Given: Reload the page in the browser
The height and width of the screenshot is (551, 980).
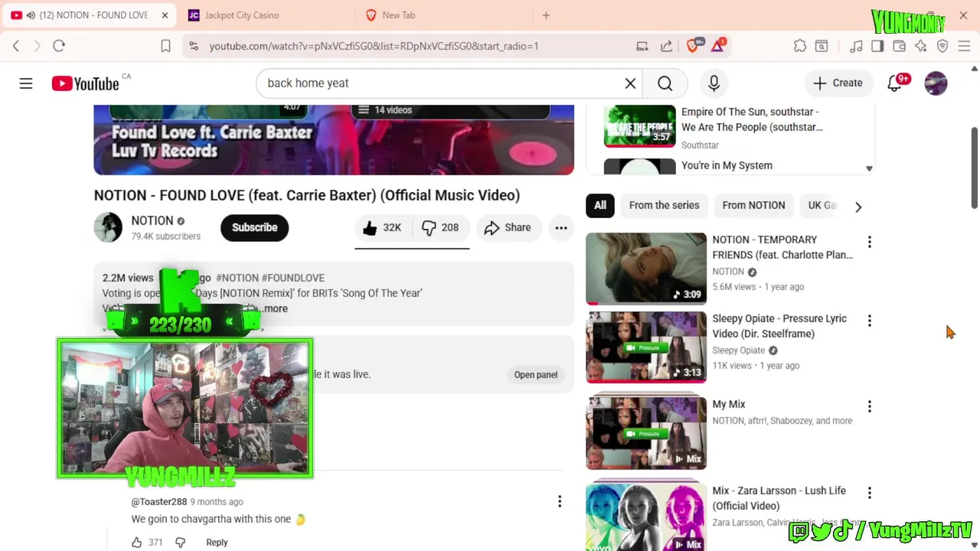Looking at the screenshot, I should pos(59,46).
